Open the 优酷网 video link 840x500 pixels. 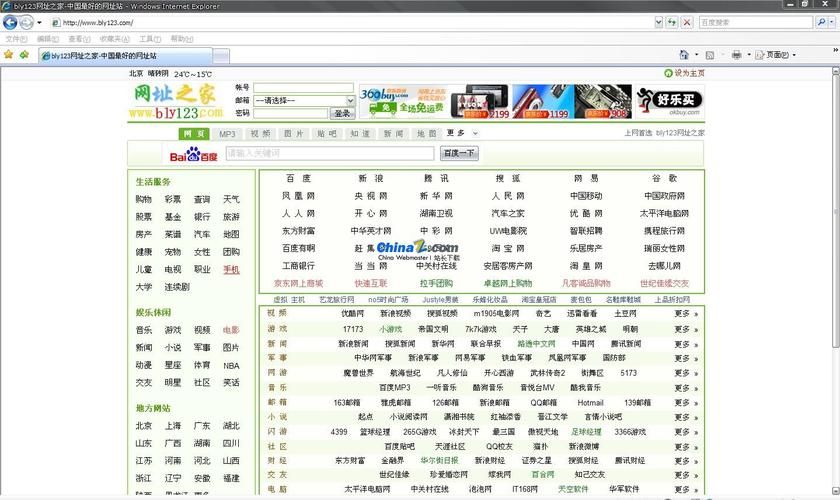tap(352, 314)
